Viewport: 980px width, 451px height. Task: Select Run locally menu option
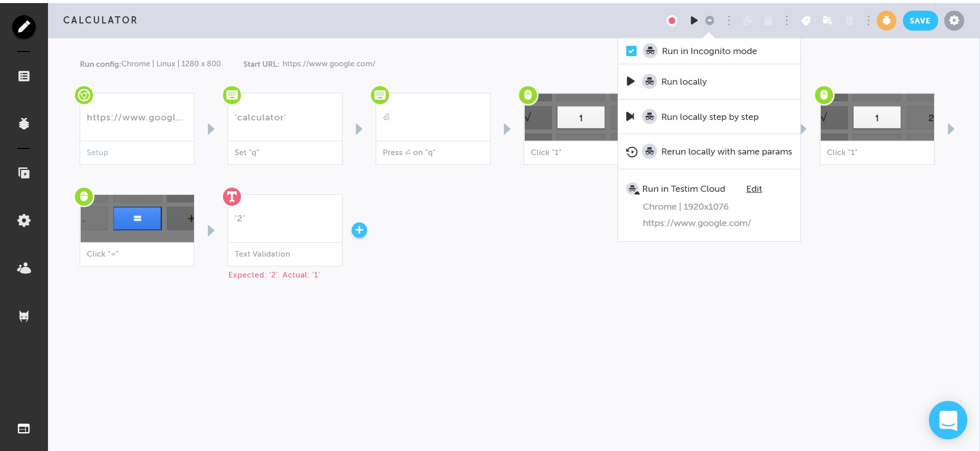click(x=709, y=82)
